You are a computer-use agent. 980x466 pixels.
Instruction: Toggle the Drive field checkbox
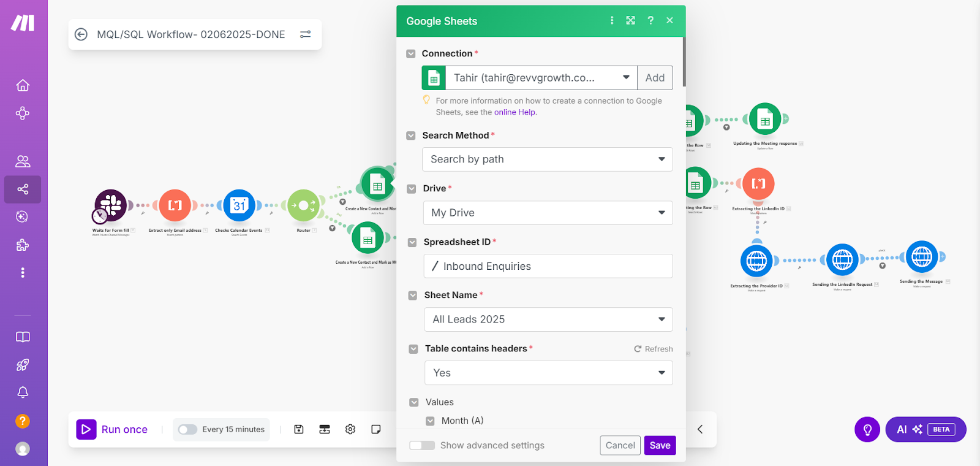pyautogui.click(x=412, y=189)
